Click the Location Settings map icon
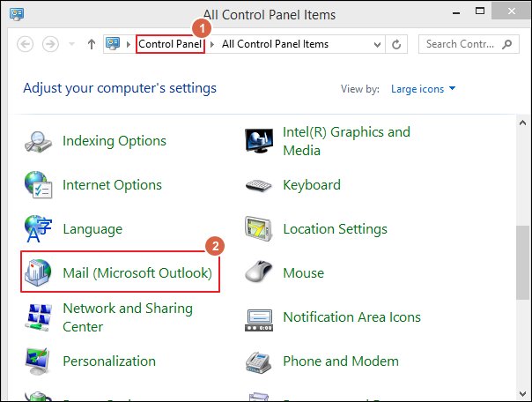Screen dimensions: 532x402 259,229
